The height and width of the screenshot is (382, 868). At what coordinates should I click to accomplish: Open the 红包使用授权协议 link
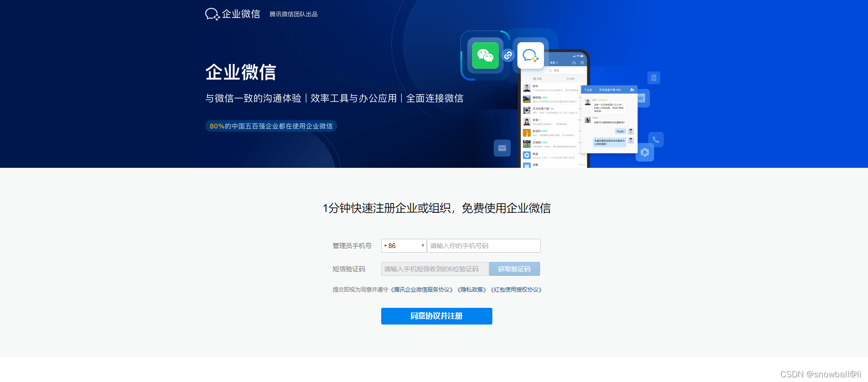(x=516, y=290)
